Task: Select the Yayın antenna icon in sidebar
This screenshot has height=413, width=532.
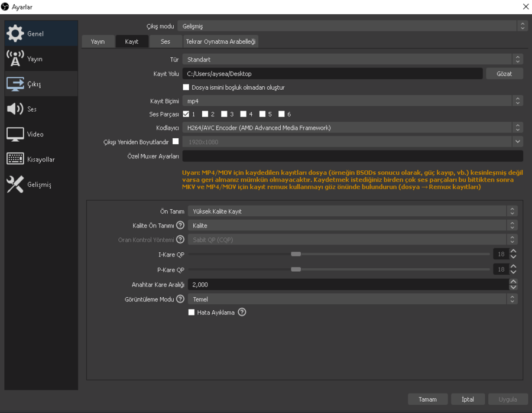Action: (15, 59)
